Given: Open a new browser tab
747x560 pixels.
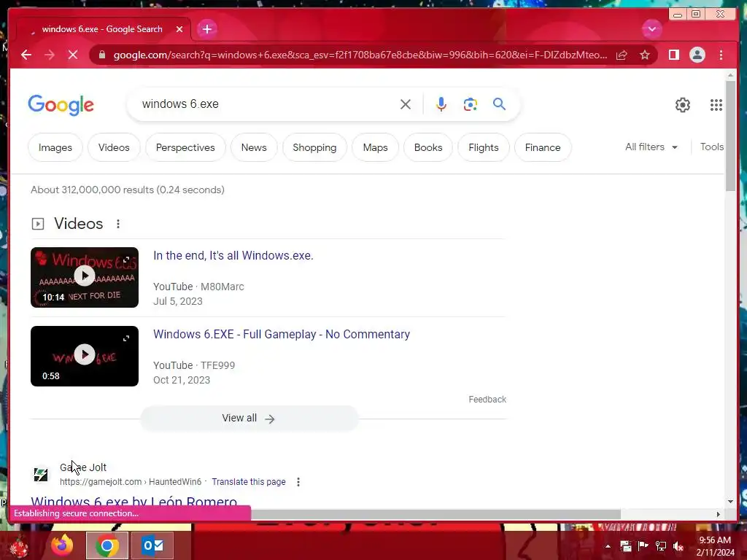Looking at the screenshot, I should click(206, 29).
